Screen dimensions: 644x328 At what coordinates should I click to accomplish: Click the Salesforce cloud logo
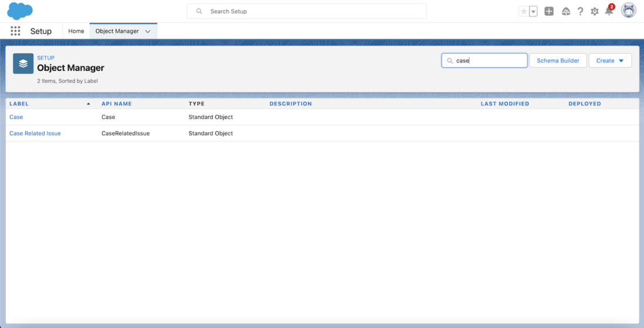(20, 11)
